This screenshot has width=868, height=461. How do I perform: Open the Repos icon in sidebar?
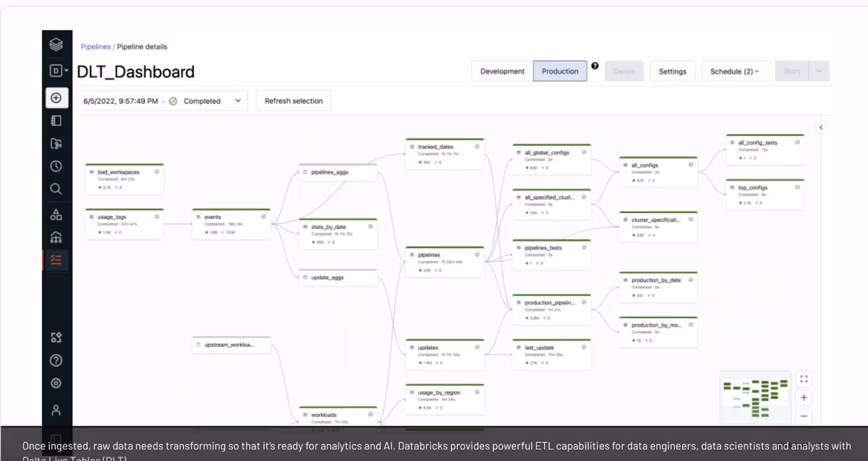coord(56,143)
